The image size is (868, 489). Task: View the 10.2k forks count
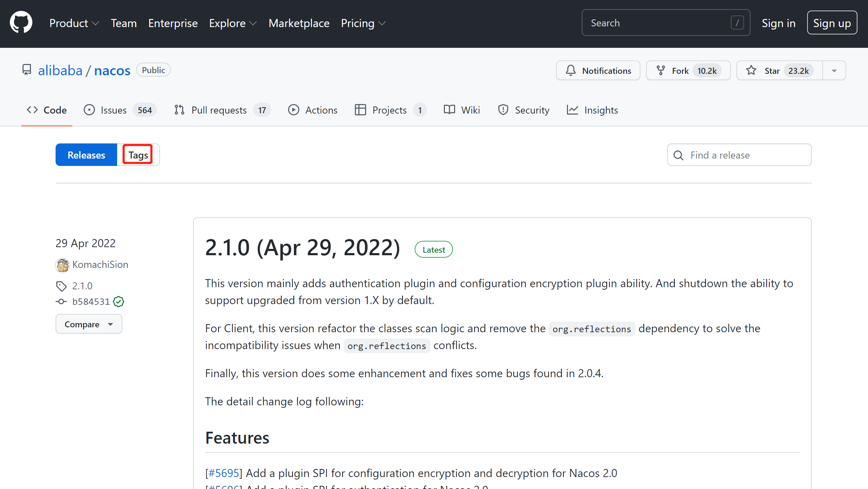pos(707,71)
